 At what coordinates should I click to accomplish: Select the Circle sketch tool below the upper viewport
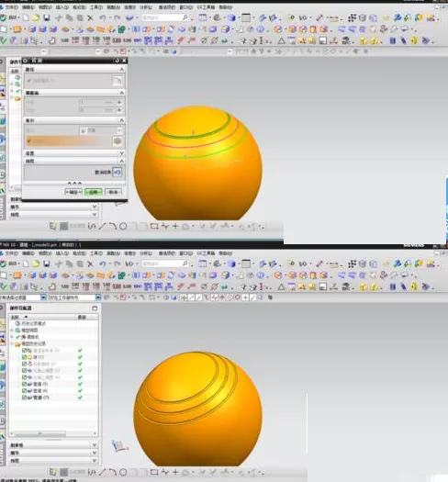click(123, 227)
